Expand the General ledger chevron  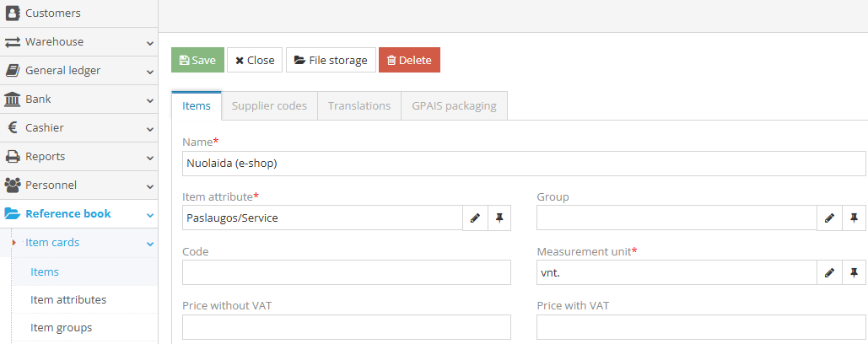[x=149, y=72]
